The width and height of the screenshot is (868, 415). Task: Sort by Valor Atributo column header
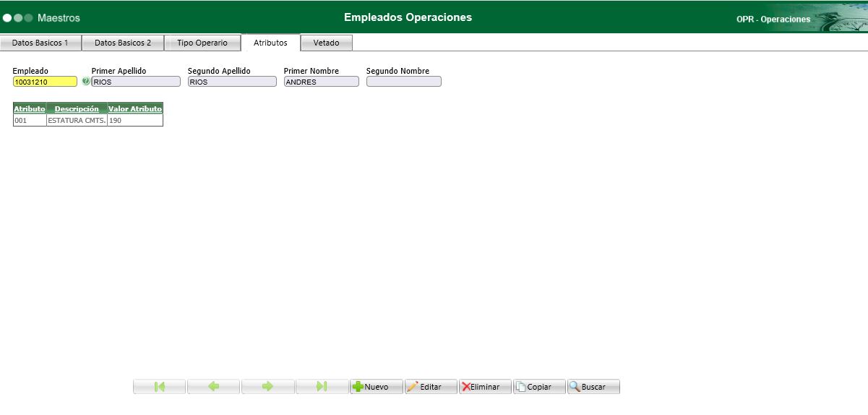[x=135, y=108]
